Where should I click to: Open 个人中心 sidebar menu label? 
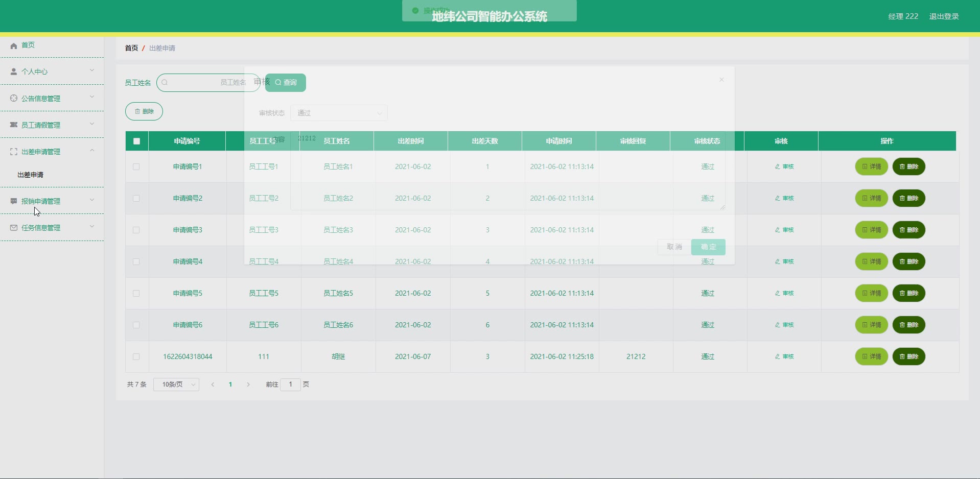click(x=35, y=71)
